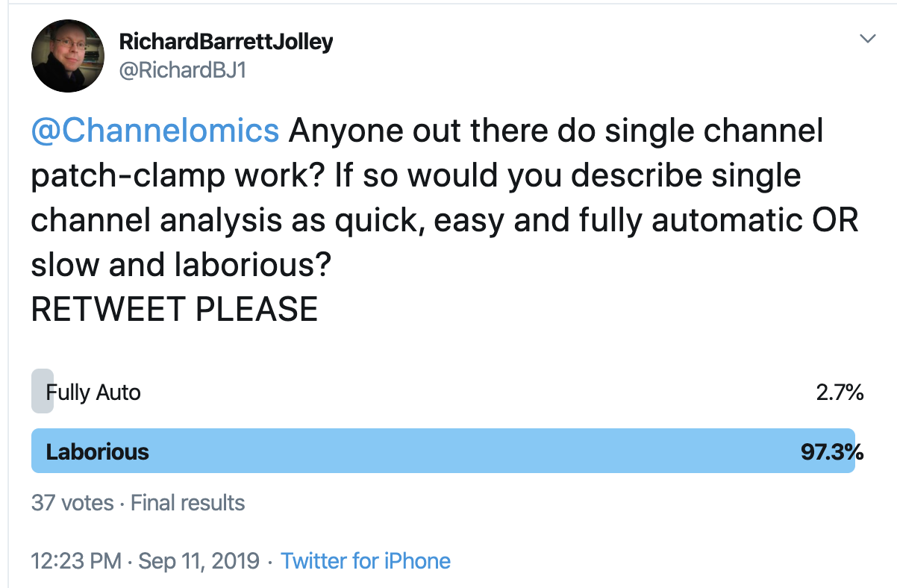Open Twitter for iPhone source link
Image resolution: width=897 pixels, height=588 pixels.
coord(365,560)
